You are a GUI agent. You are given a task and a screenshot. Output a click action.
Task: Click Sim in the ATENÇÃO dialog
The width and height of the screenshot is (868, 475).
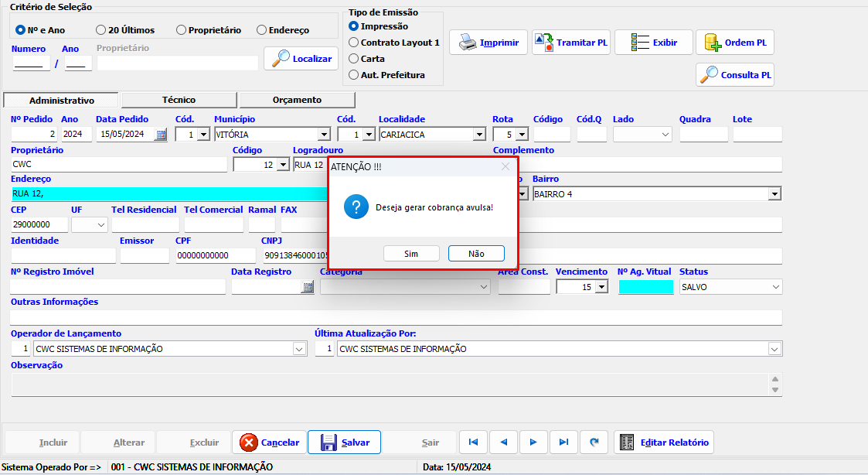[411, 254]
